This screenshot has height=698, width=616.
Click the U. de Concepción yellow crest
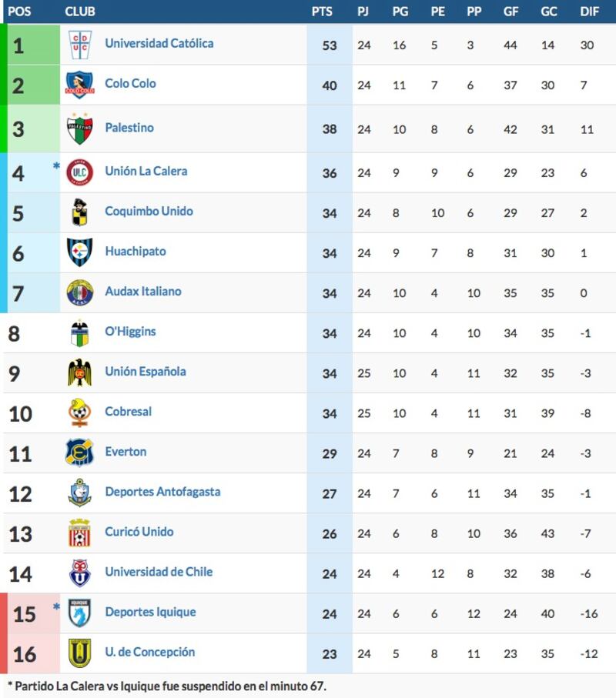click(80, 653)
